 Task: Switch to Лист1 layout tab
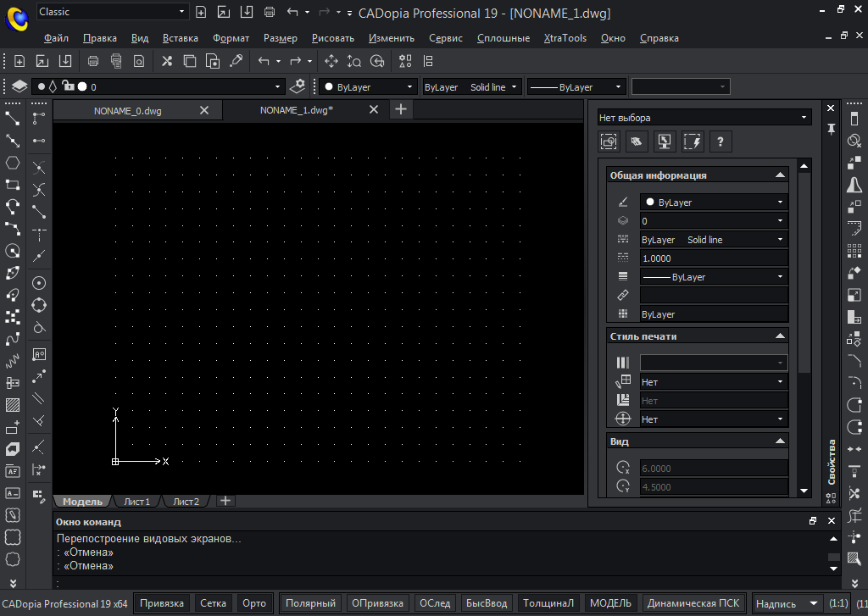(136, 502)
